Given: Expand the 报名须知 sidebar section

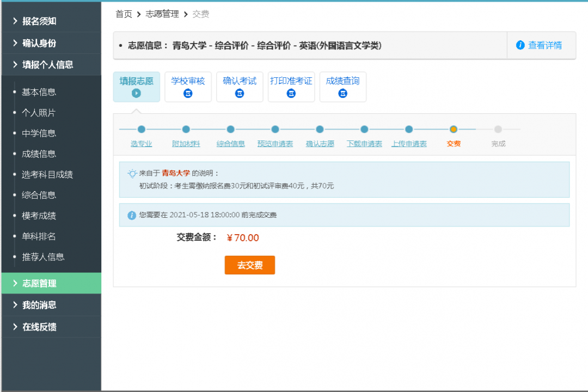Looking at the screenshot, I should click(39, 21).
